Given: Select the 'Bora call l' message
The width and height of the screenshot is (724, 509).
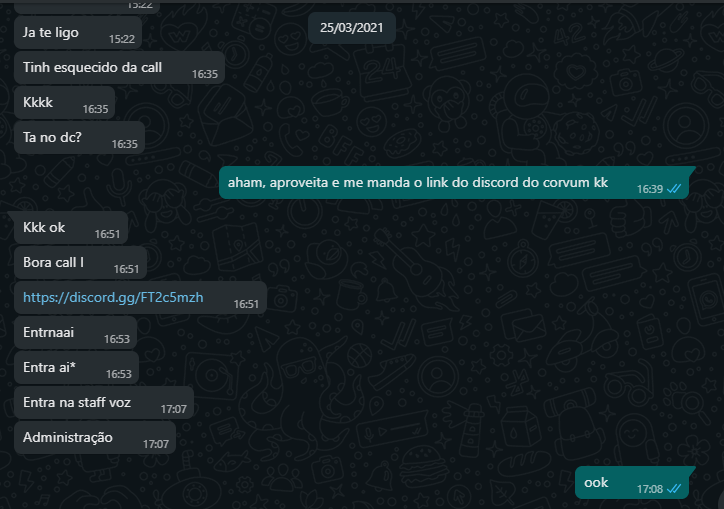Looking at the screenshot, I should coord(80,262).
